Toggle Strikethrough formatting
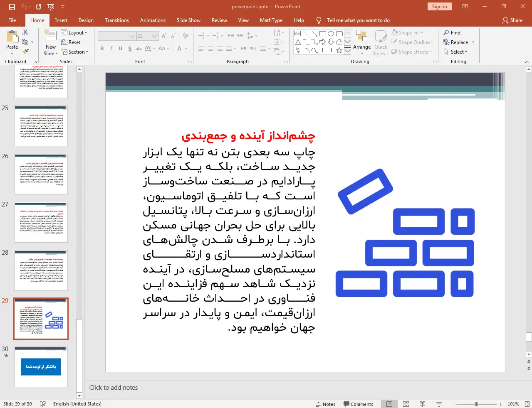The height and width of the screenshot is (408, 532). coord(139,49)
